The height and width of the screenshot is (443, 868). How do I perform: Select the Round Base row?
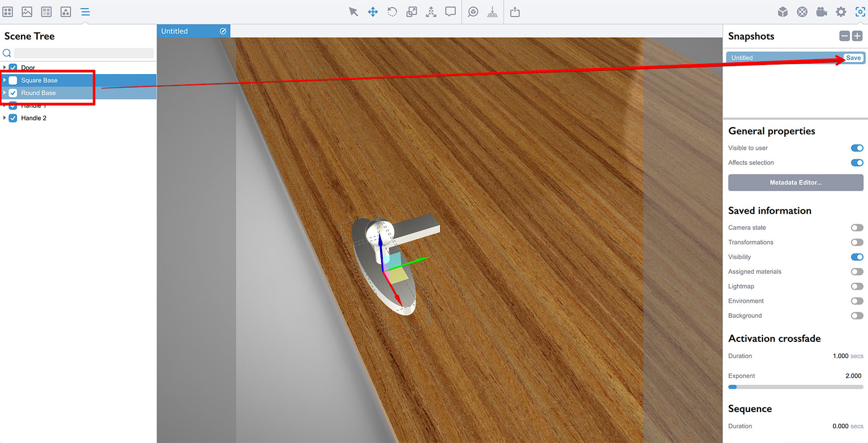point(79,93)
